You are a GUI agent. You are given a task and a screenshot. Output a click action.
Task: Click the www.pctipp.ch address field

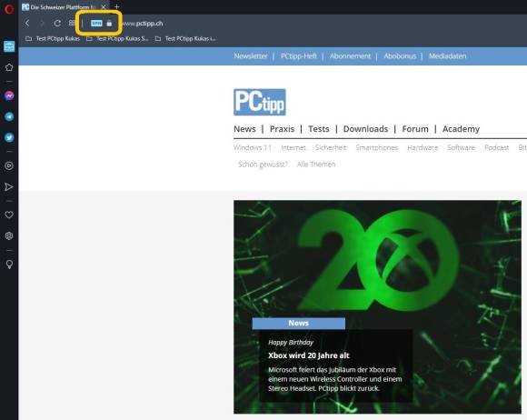(142, 24)
